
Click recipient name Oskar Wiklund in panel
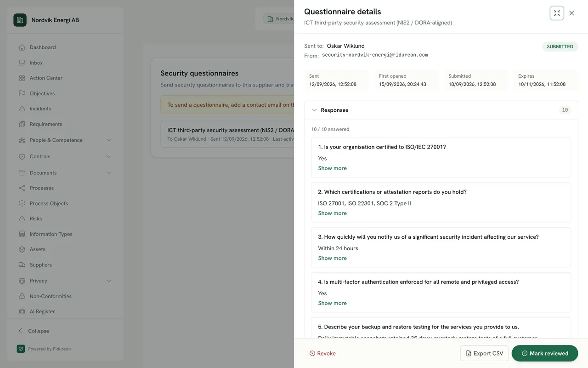pos(346,46)
